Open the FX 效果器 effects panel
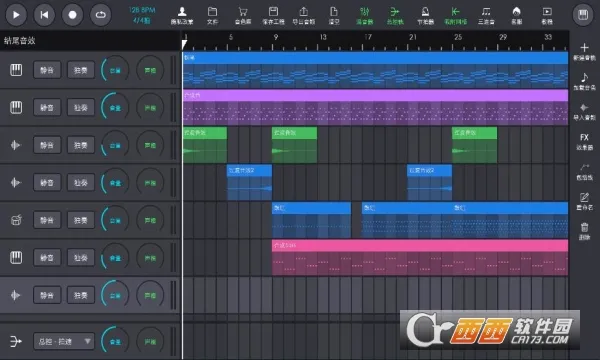 [x=584, y=141]
